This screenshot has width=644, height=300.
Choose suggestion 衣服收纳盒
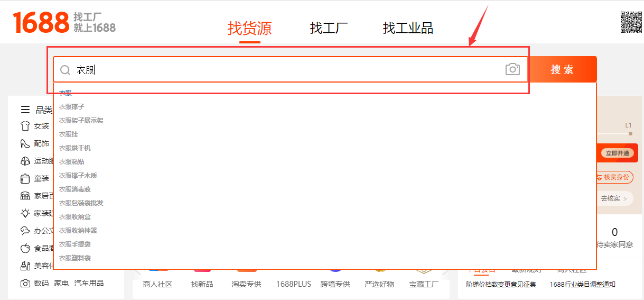[74, 216]
